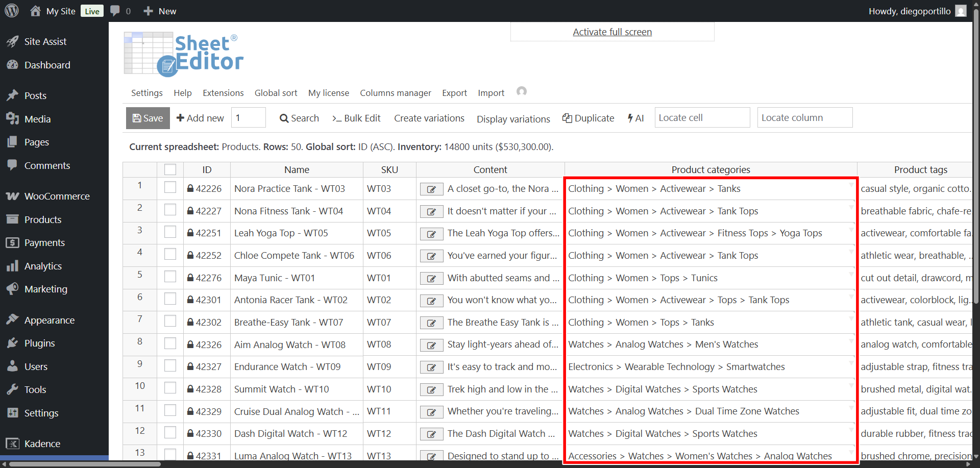Viewport: 980px width, 468px height.
Task: Click the Save button
Action: [148, 118]
